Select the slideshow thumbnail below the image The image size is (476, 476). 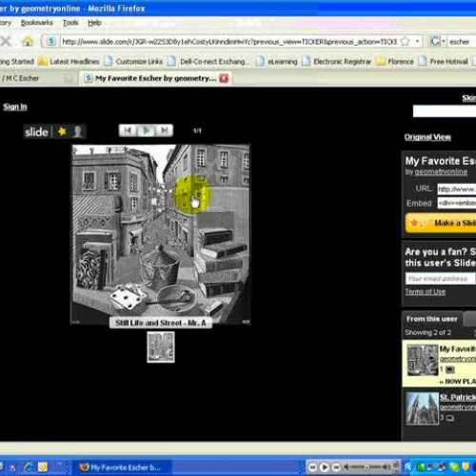tap(161, 347)
